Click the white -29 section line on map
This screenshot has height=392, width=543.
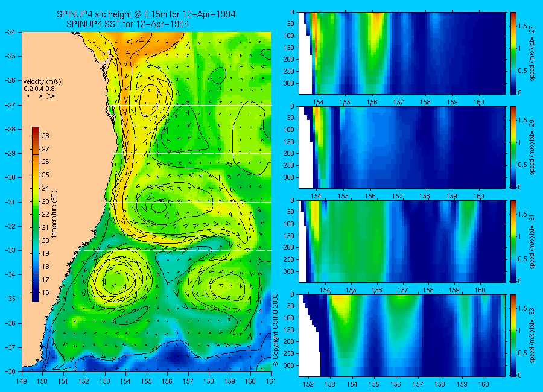(x=193, y=153)
